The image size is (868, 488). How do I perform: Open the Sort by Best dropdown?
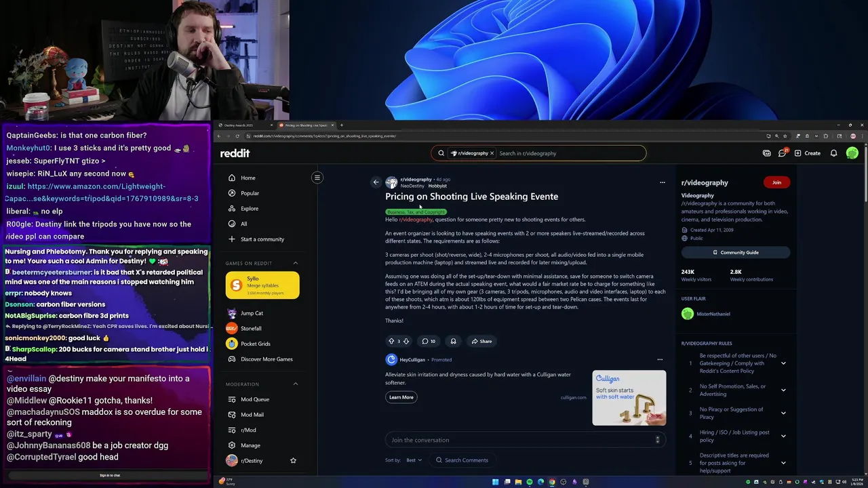(414, 460)
